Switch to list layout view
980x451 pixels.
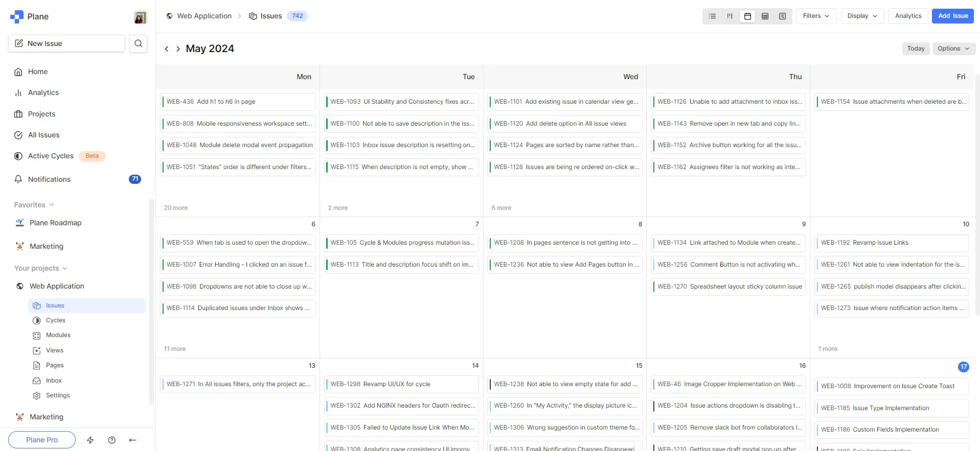712,16
